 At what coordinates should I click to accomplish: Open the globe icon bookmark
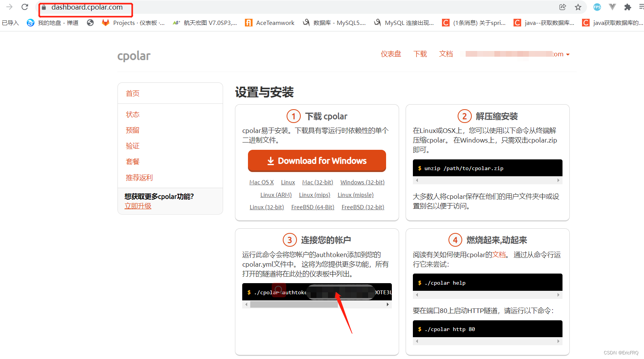click(90, 23)
